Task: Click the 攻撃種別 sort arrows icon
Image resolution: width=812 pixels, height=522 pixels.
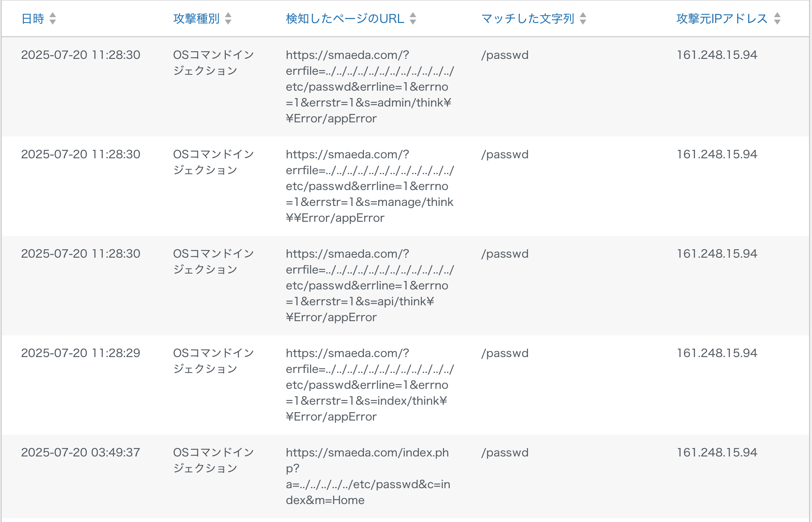Action: click(x=228, y=18)
